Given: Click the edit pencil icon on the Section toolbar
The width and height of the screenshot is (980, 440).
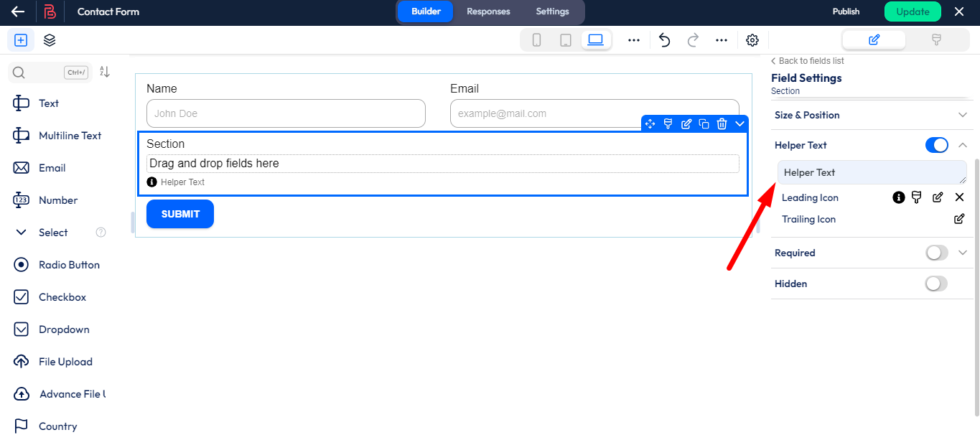Looking at the screenshot, I should [x=686, y=123].
